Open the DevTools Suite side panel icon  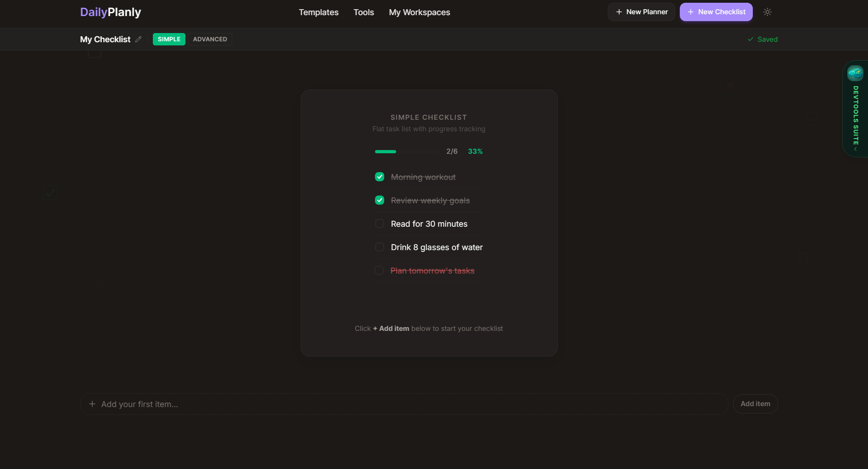[855, 73]
